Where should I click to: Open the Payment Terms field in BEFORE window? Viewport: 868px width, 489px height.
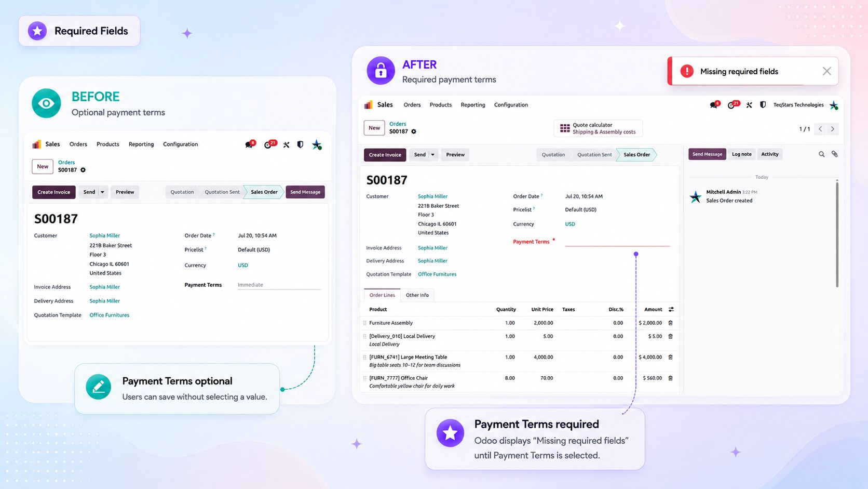click(x=279, y=285)
